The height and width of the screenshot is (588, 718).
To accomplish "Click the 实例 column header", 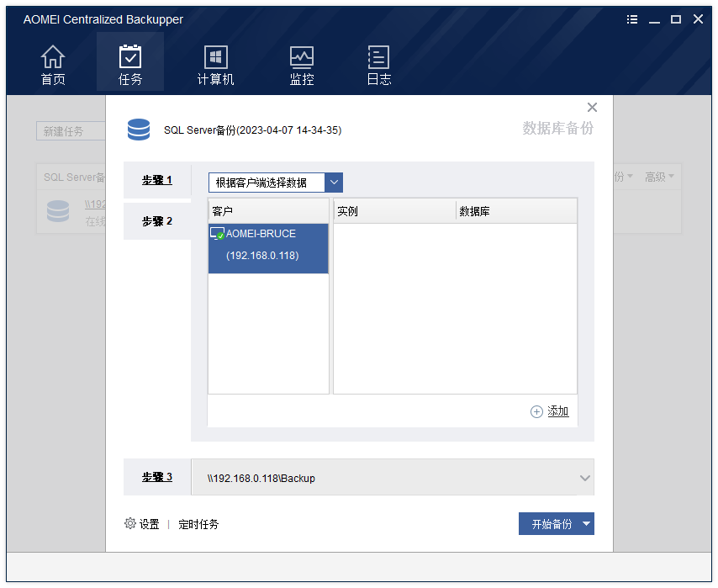I will click(394, 211).
